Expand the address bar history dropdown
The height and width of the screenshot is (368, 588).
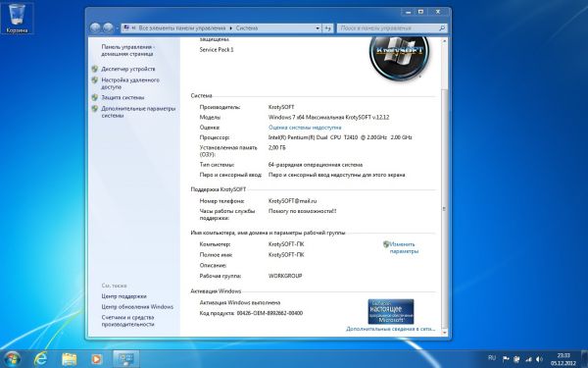(x=318, y=28)
